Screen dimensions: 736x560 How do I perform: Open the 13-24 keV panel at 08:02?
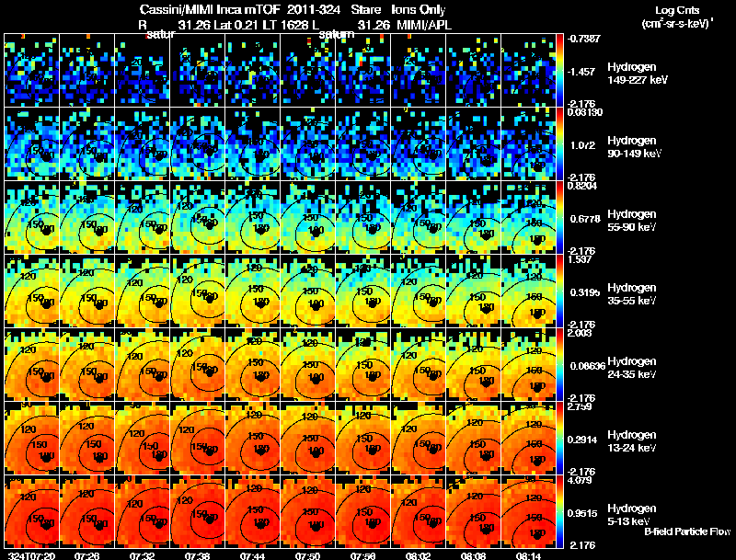click(x=419, y=439)
